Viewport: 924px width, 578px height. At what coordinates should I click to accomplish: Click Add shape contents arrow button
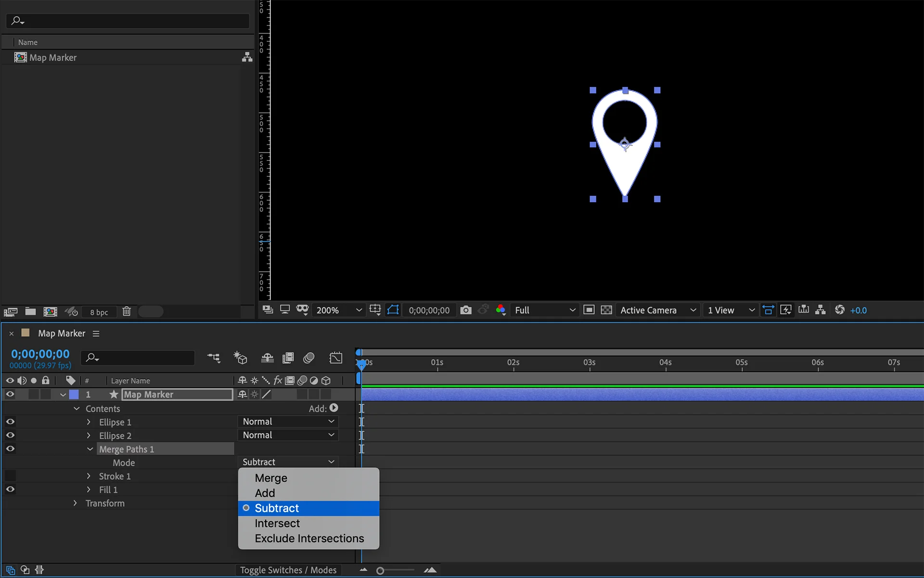point(334,408)
